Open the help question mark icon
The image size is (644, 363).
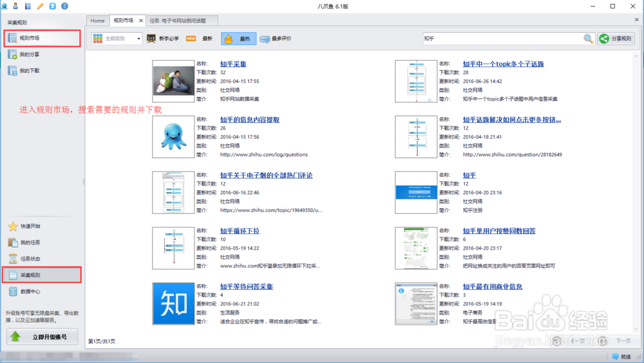(64, 6)
